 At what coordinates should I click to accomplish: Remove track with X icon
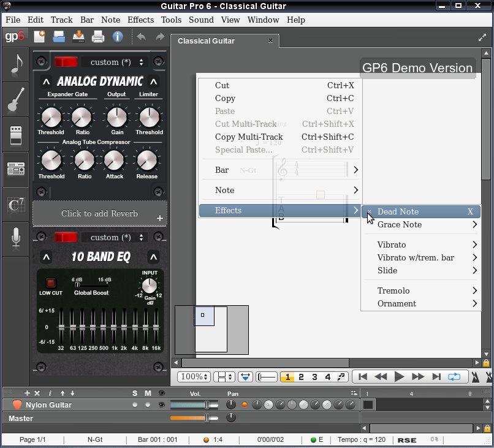click(x=37, y=393)
